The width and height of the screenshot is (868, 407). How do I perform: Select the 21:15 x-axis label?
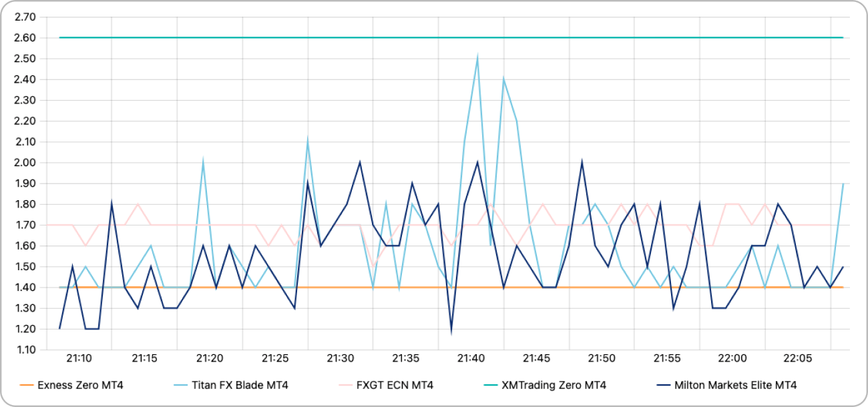pos(144,358)
